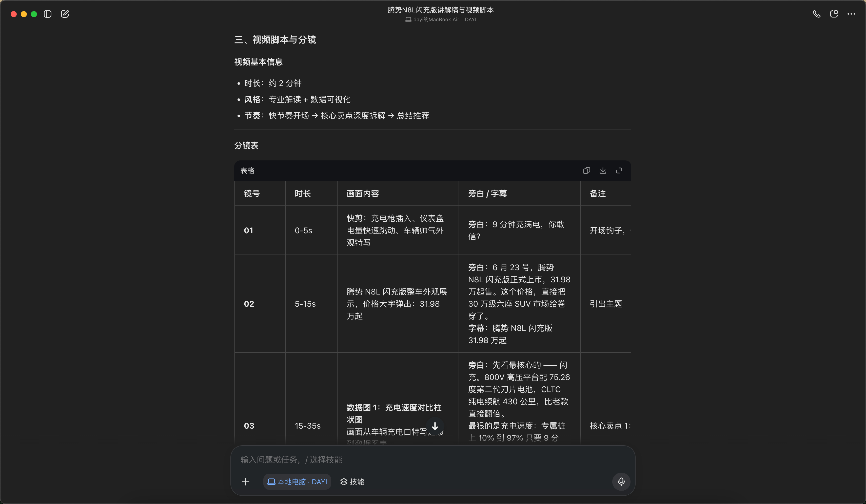
Task: Click the 分镜表 subheading
Action: coord(246,145)
